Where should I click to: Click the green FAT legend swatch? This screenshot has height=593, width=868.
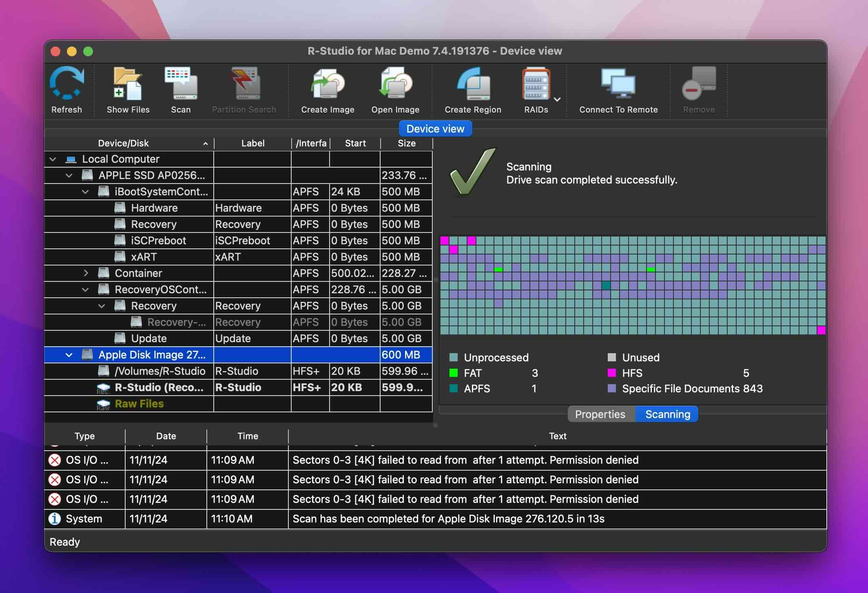coord(453,373)
